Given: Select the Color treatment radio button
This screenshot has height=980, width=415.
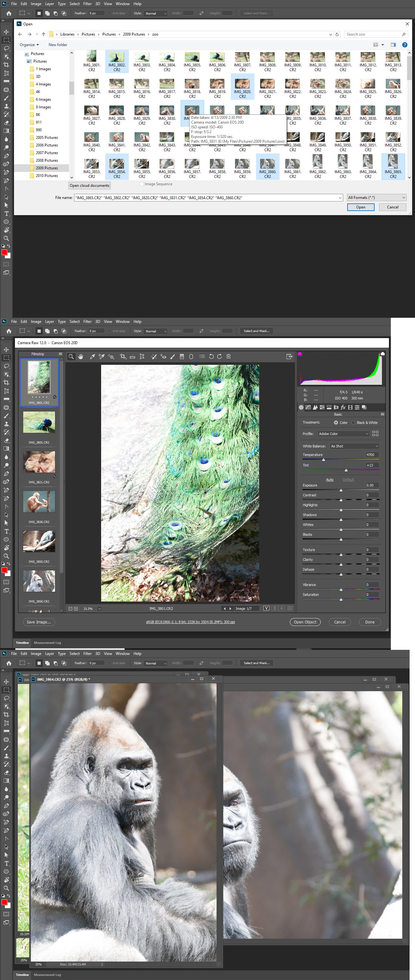Looking at the screenshot, I should tap(336, 423).
